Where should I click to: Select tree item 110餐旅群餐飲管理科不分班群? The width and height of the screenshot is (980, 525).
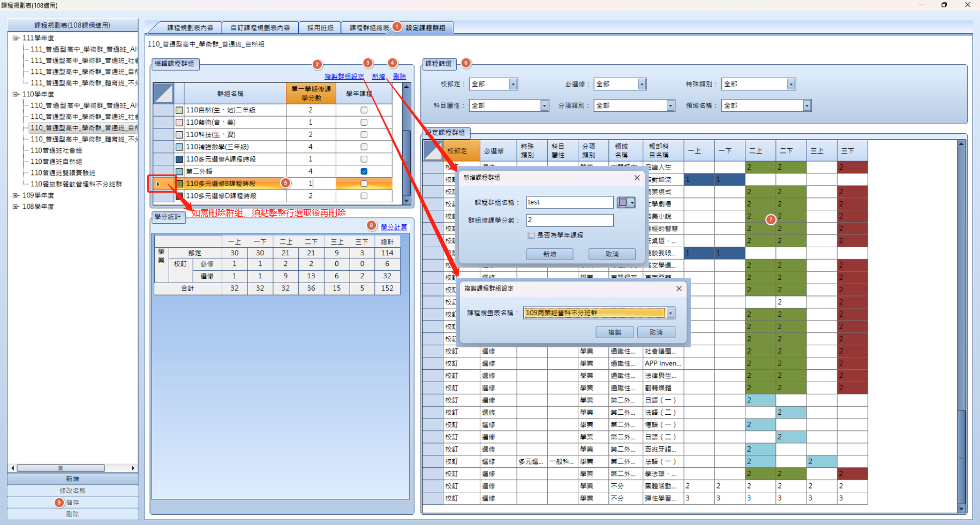(76, 184)
